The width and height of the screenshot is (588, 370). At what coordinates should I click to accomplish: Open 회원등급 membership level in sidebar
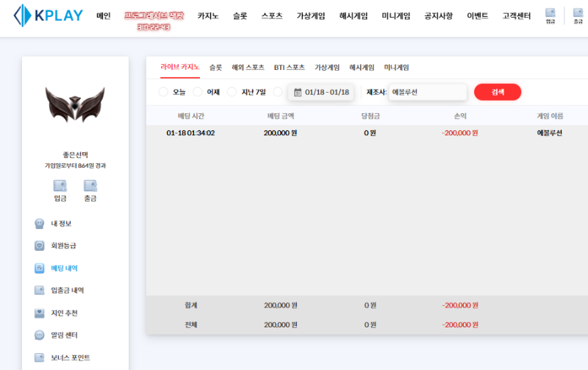(62, 246)
